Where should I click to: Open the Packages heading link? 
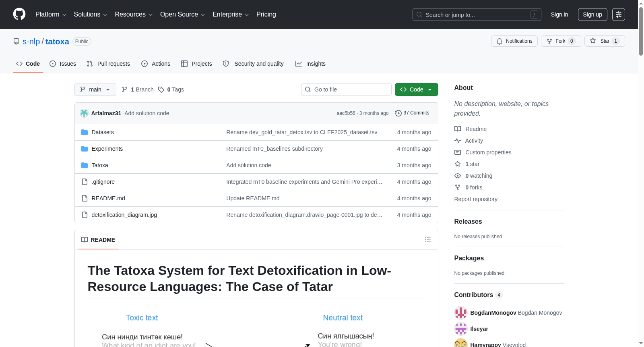pyautogui.click(x=469, y=258)
